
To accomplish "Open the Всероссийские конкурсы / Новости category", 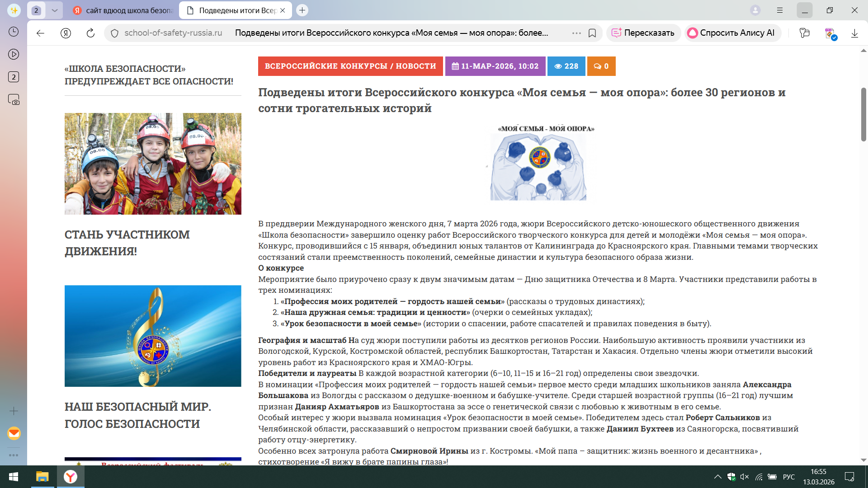I will [x=350, y=66].
